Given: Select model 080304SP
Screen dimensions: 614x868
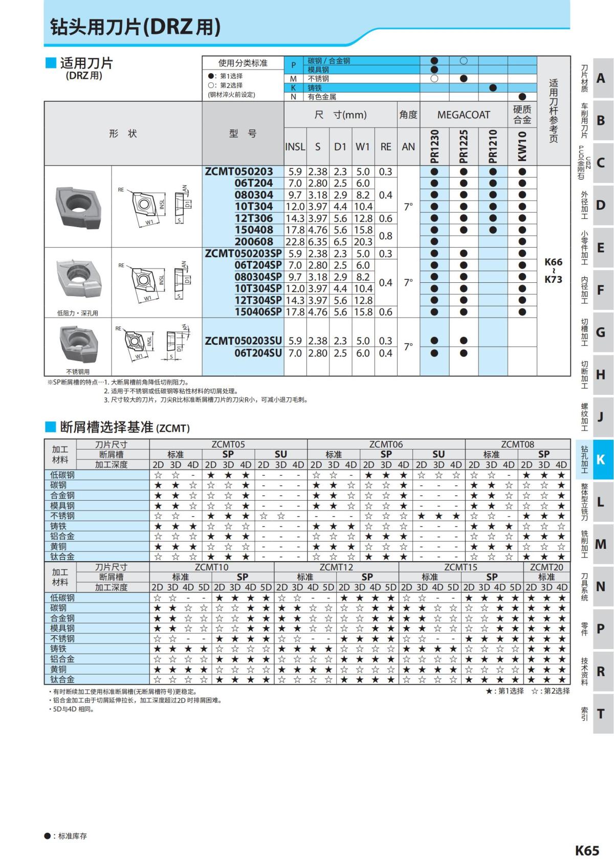Looking at the screenshot, I should [x=258, y=277].
